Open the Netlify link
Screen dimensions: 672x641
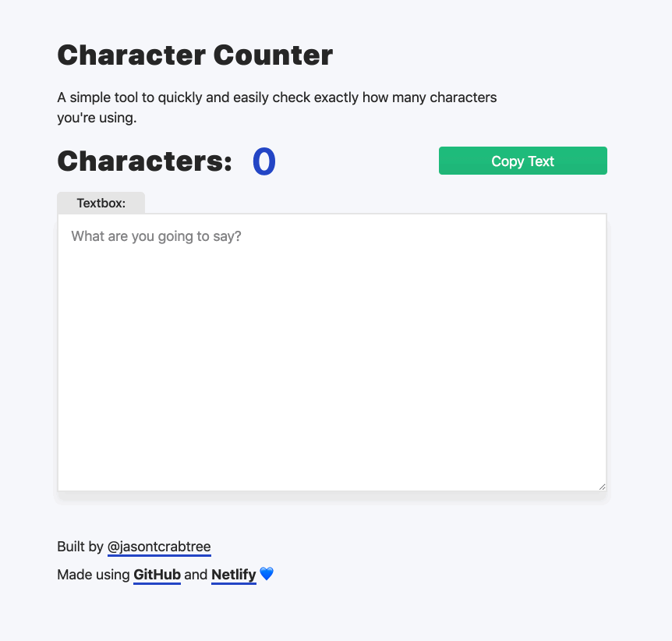(x=233, y=575)
